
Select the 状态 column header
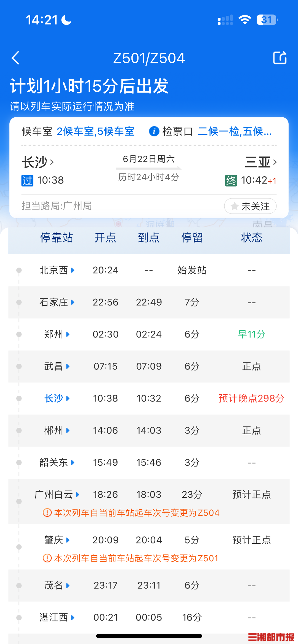point(251,238)
